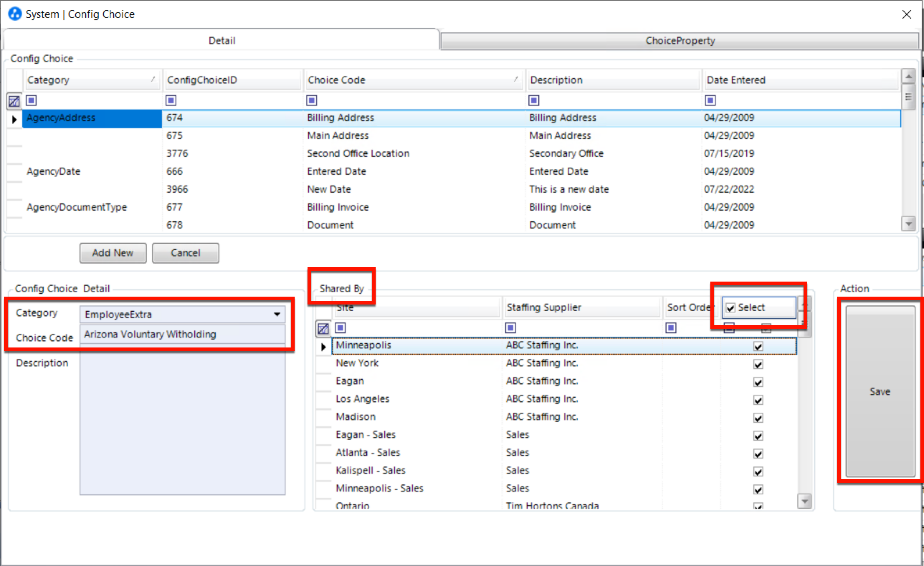Click the Config Choice grid scroll up arrow

pyautogui.click(x=908, y=76)
